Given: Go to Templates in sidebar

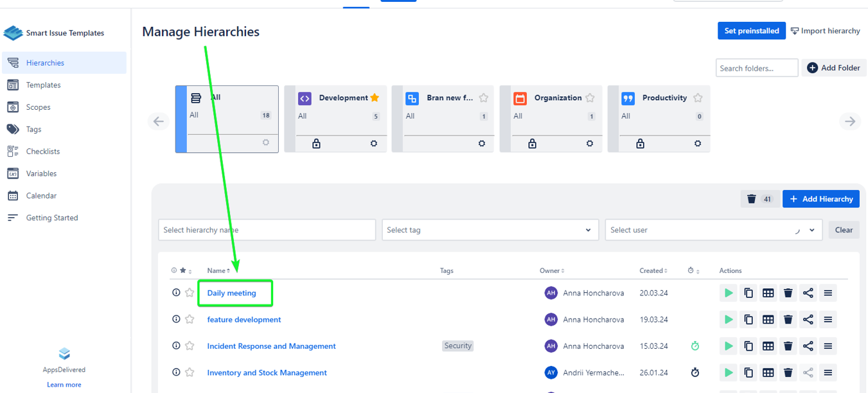Looking at the screenshot, I should (x=43, y=85).
